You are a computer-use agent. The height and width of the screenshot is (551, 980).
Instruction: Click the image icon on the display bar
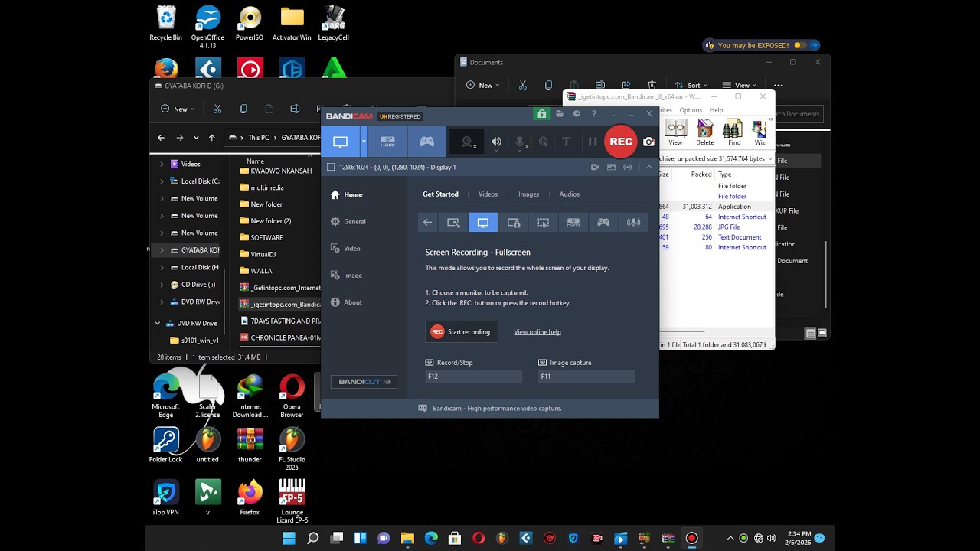coord(611,167)
